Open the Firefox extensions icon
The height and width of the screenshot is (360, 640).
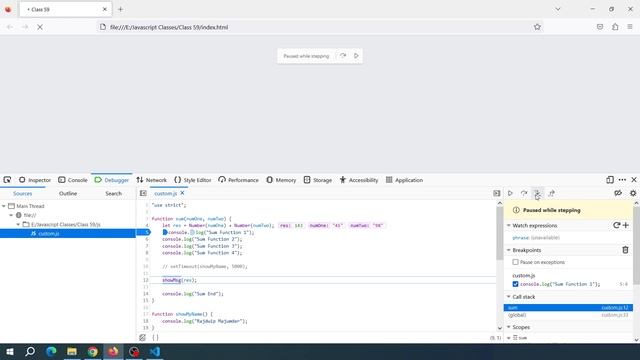[615, 27]
